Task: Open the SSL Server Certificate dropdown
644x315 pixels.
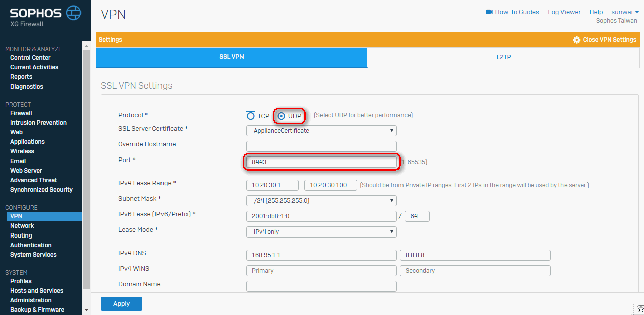Action: pyautogui.click(x=321, y=131)
